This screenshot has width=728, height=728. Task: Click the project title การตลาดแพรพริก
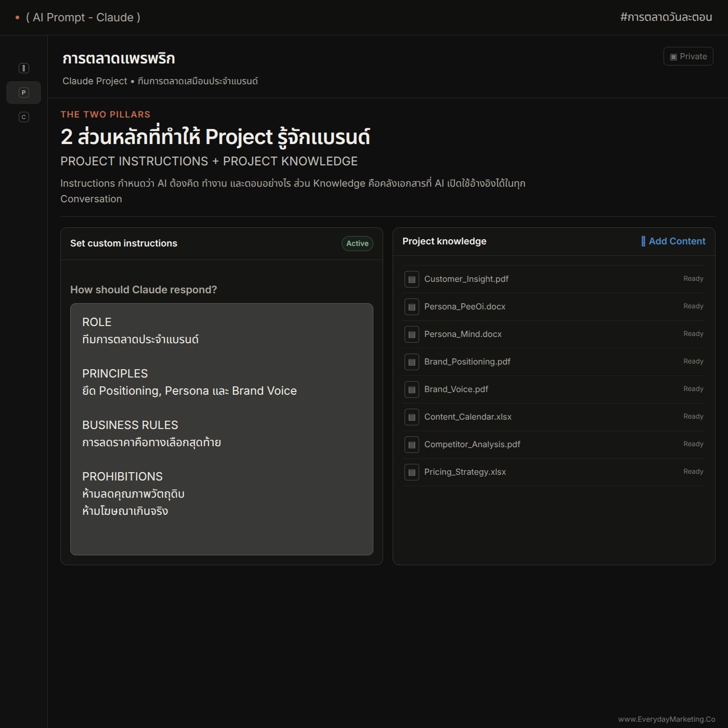[119, 58]
